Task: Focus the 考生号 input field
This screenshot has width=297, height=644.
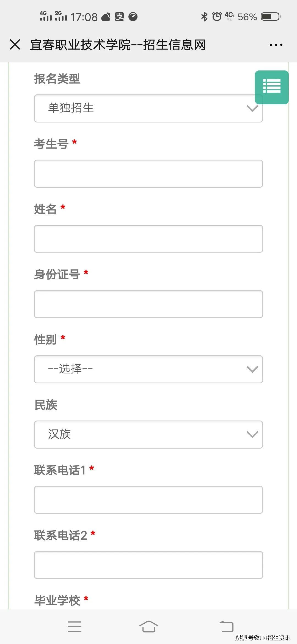Action: (148, 174)
